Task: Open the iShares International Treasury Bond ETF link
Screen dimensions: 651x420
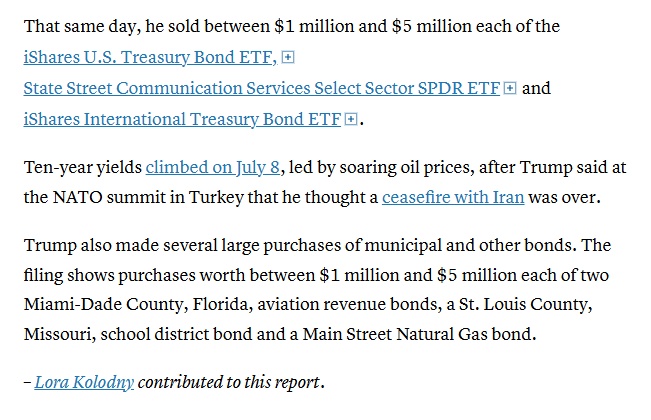Action: (182, 120)
